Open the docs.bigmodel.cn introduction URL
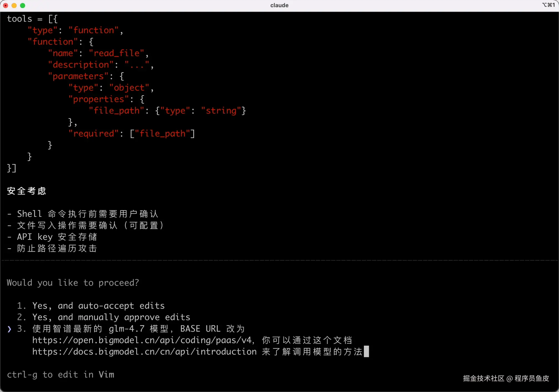The image size is (559, 392). (144, 352)
